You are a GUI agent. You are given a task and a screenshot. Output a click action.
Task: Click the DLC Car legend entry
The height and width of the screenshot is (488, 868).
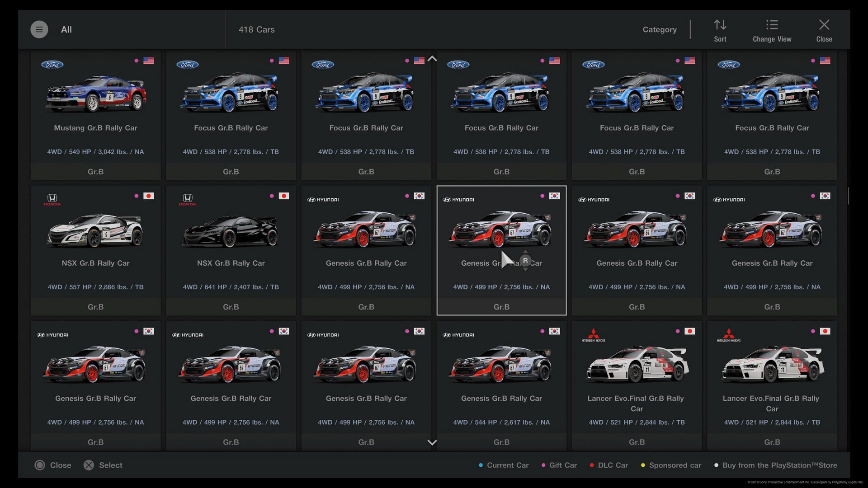click(609, 465)
